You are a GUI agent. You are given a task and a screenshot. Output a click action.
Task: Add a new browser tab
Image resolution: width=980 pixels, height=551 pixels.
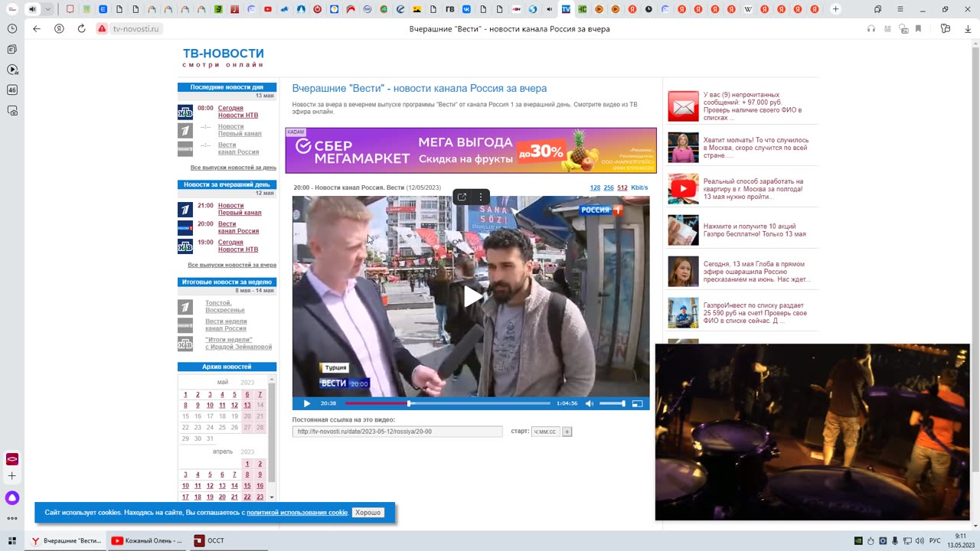835,9
